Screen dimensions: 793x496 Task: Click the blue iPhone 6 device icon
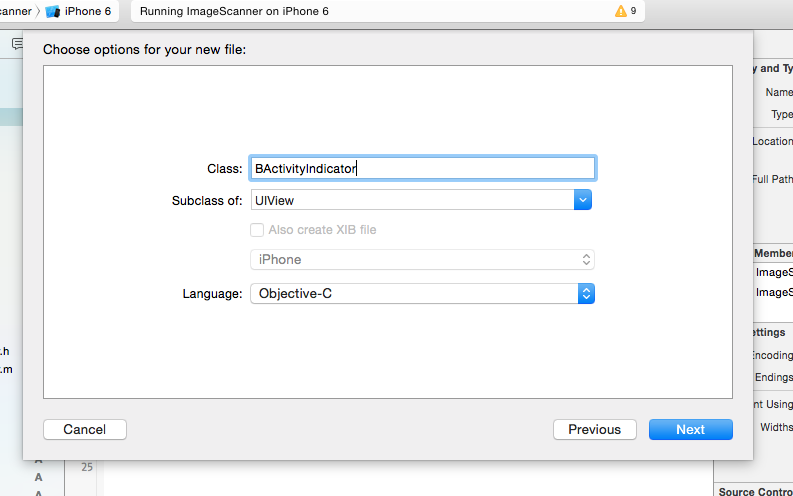(53, 11)
